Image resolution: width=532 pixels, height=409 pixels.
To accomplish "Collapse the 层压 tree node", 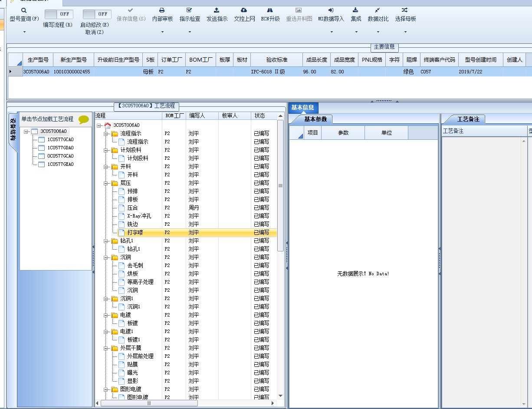I will tap(106, 183).
